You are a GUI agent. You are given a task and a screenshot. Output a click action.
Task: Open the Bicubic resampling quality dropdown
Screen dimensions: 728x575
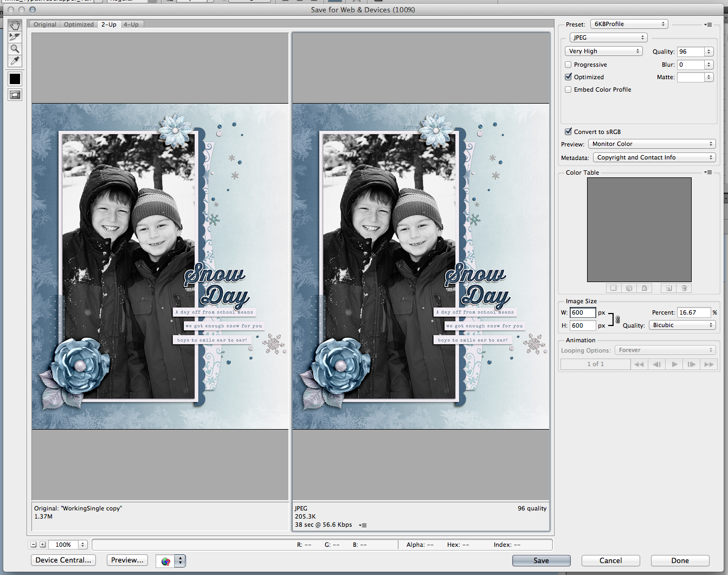[x=682, y=325]
